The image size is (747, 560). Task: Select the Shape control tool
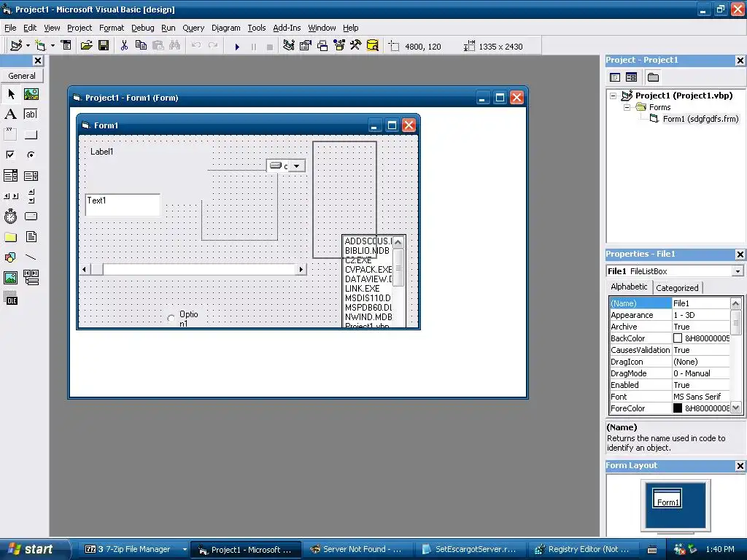[x=10, y=257]
